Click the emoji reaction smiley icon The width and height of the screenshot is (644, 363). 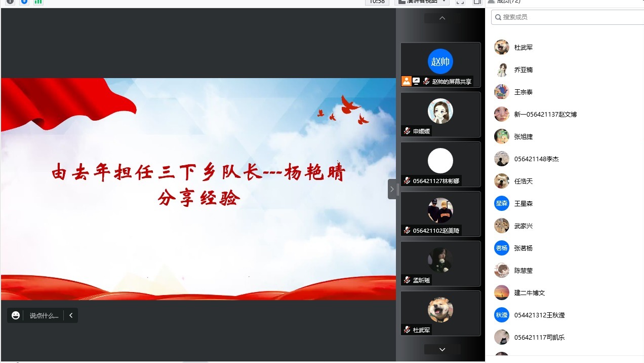[x=16, y=315]
